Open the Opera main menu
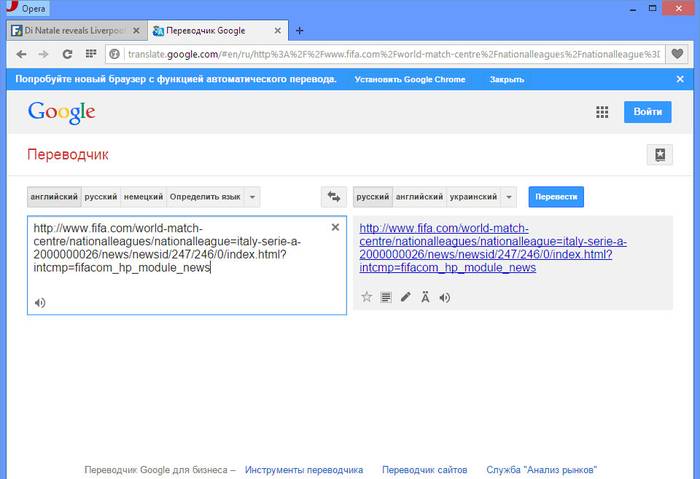The height and width of the screenshot is (479, 700). point(28,7)
